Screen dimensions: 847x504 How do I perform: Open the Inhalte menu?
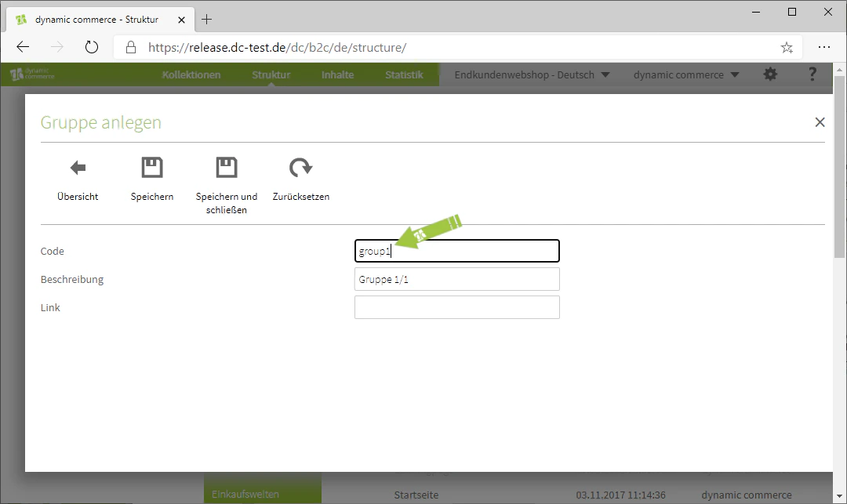(x=337, y=74)
